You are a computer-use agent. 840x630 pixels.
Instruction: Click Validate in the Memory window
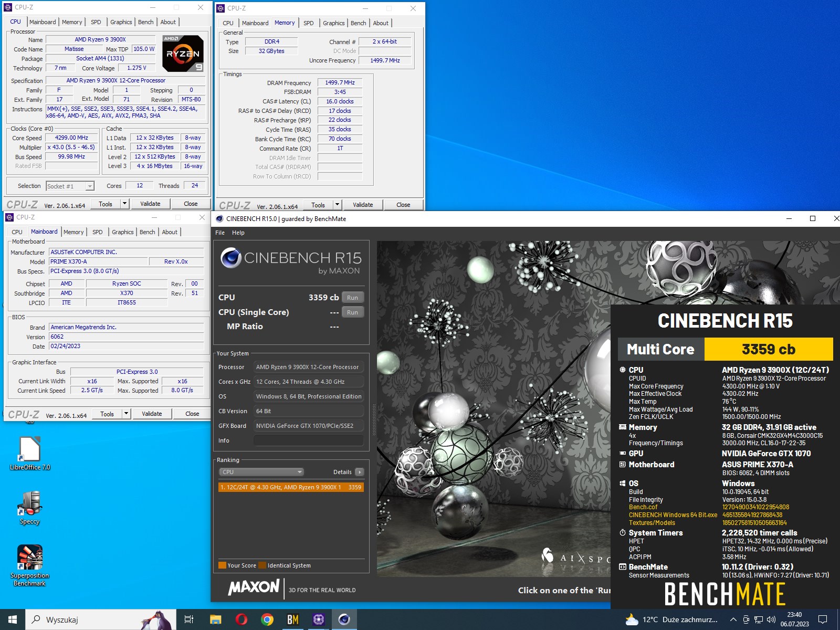363,205
